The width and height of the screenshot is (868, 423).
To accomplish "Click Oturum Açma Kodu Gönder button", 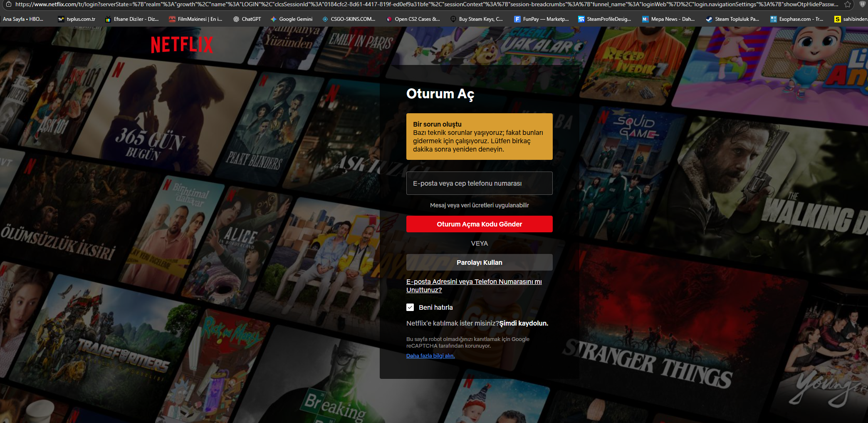I will click(x=480, y=224).
